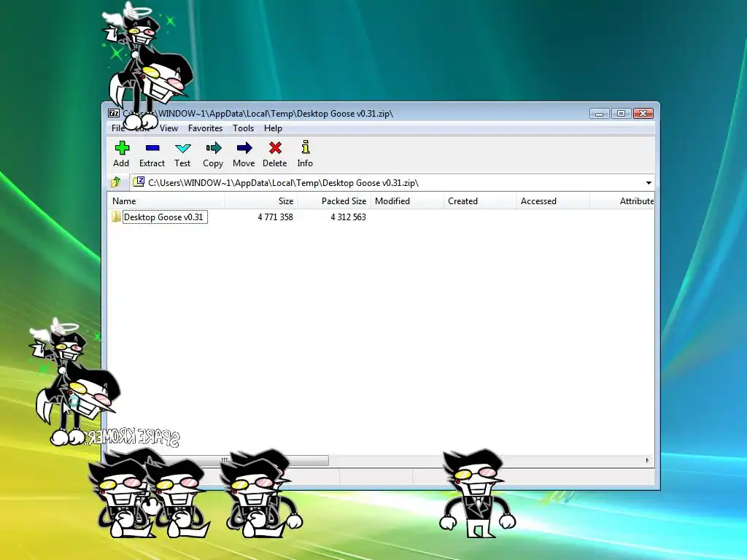
Task: Sort by the Name column
Action: pyautogui.click(x=166, y=201)
